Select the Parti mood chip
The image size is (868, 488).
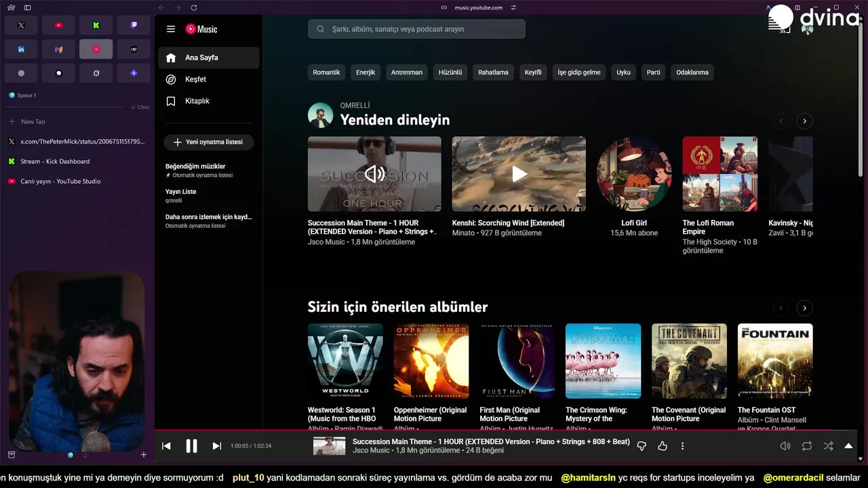point(654,73)
